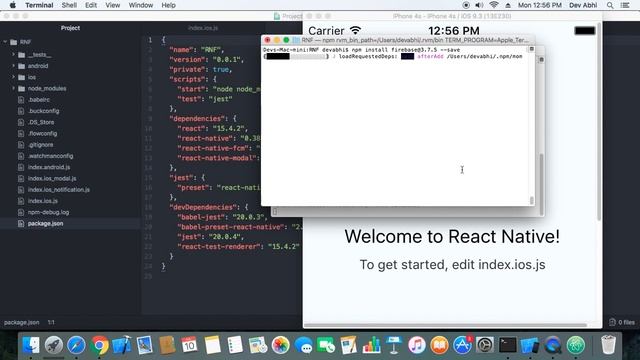Open index.ios_notification.js file

click(x=59, y=189)
